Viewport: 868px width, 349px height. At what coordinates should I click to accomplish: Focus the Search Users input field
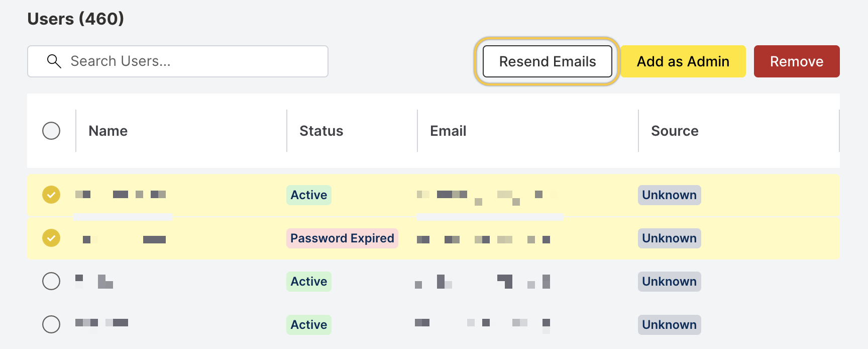pyautogui.click(x=191, y=61)
